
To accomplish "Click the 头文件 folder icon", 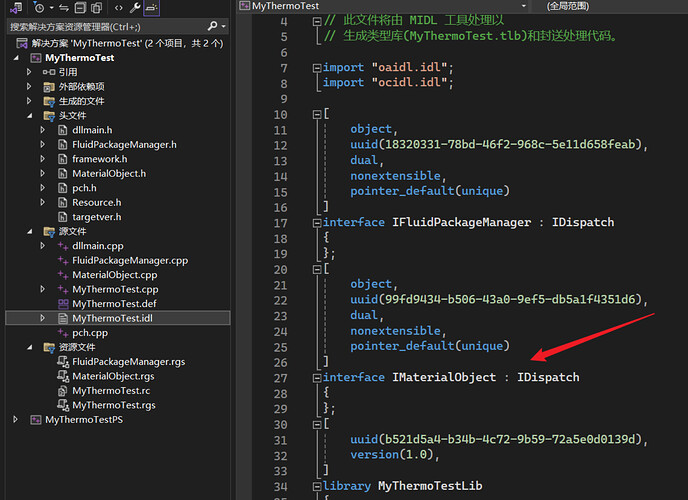I will (x=49, y=116).
